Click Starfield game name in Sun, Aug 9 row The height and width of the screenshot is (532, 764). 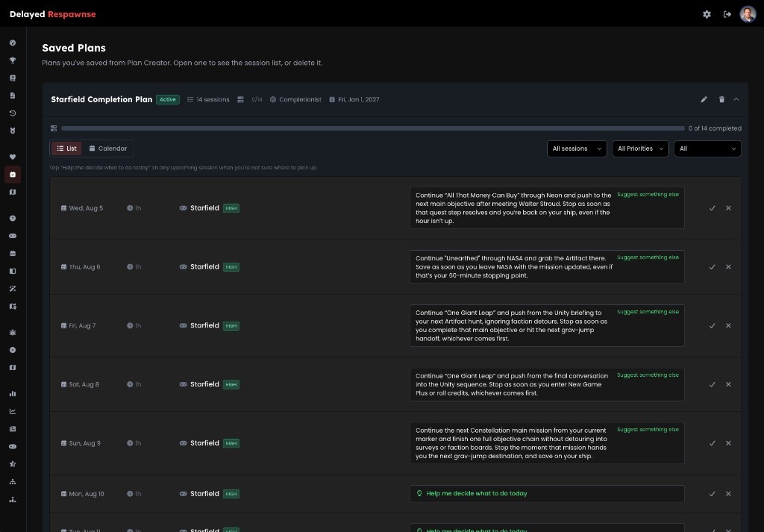(x=204, y=443)
